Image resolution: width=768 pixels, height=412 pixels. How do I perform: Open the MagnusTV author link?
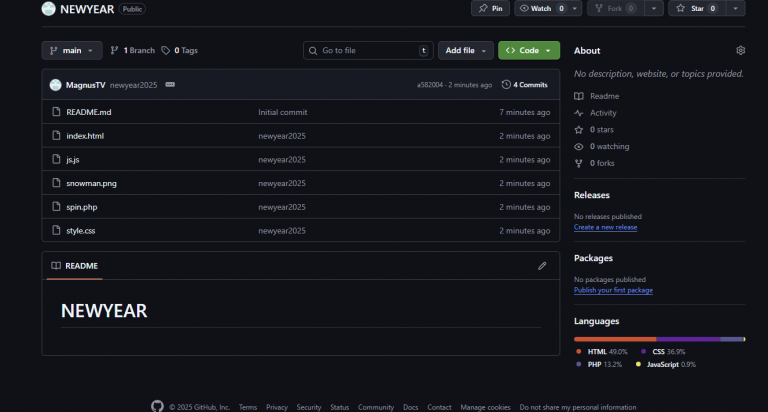[85, 85]
